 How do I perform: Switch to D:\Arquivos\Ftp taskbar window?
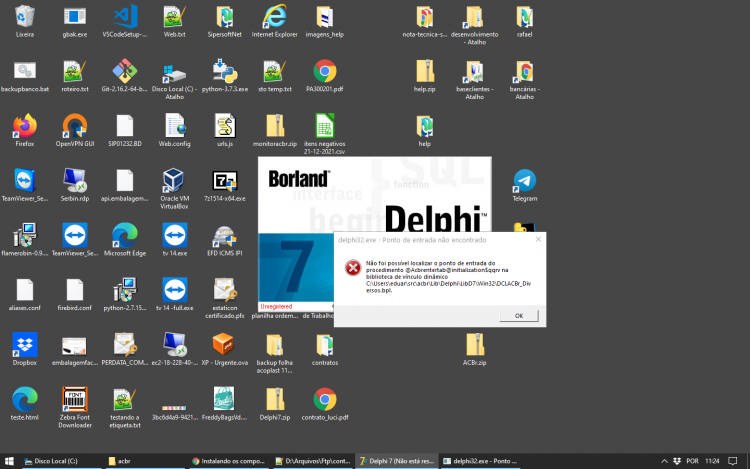coord(313,461)
